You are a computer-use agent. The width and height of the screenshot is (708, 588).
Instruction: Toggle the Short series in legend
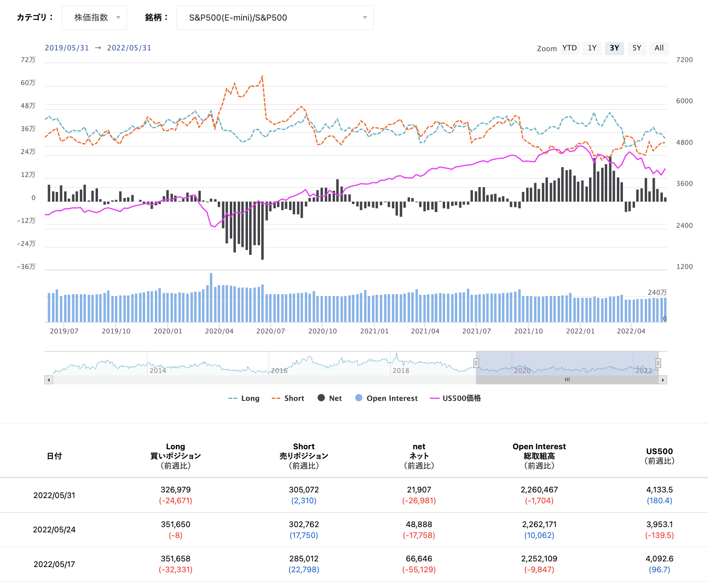288,398
